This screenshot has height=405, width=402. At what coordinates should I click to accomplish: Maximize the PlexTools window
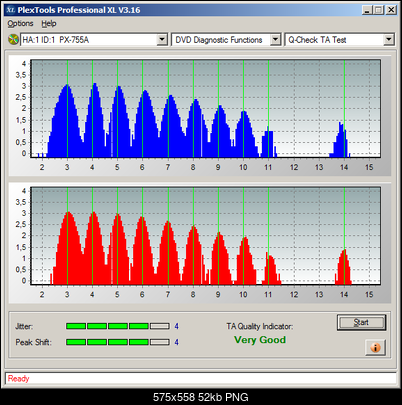[378, 10]
